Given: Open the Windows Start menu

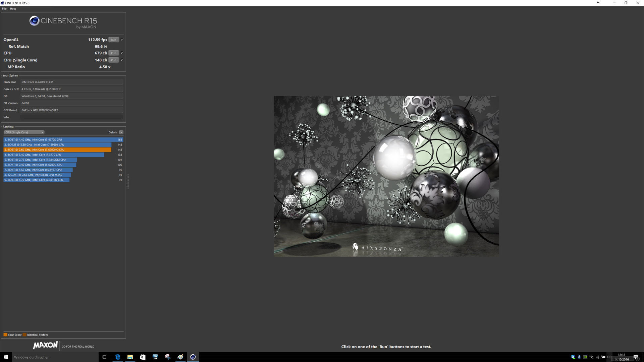Looking at the screenshot, I should click(6, 357).
